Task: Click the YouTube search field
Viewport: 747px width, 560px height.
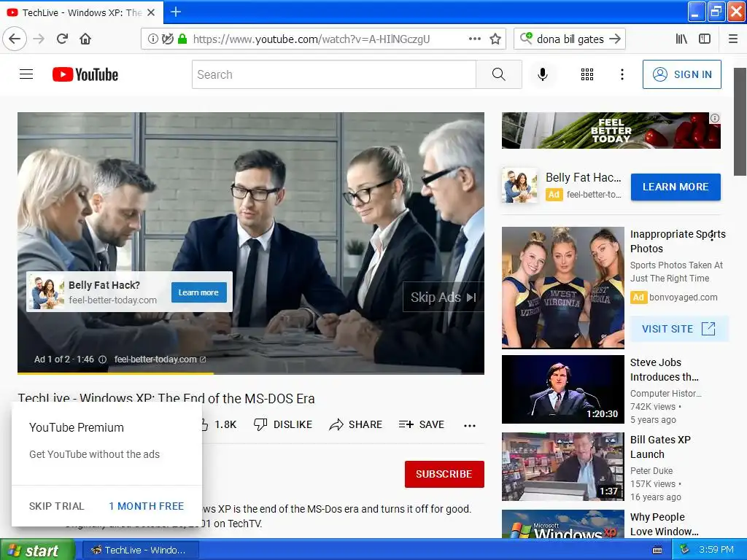Action: [x=334, y=74]
